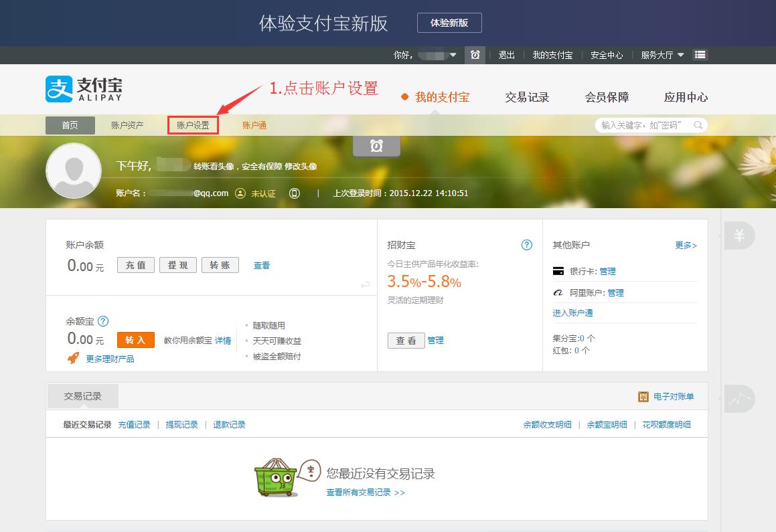Open the 余额宝明细 link
776x532 pixels.
tap(607, 424)
